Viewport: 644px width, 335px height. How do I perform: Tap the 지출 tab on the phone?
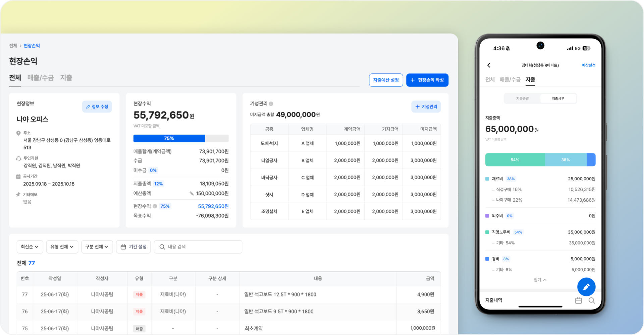tap(530, 79)
